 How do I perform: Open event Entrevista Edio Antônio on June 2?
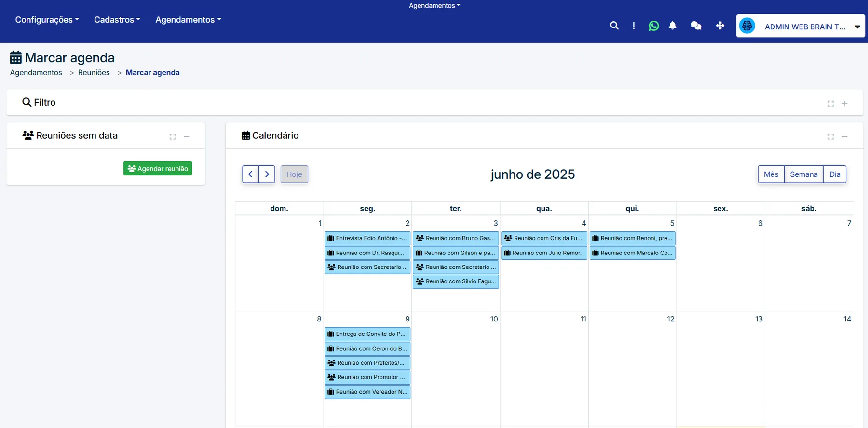coord(367,238)
